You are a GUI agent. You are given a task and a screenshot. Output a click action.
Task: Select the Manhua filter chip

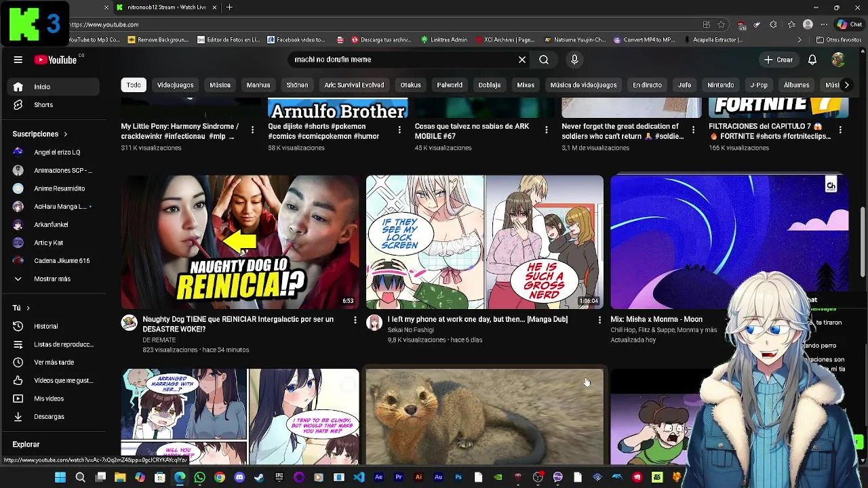(x=258, y=85)
